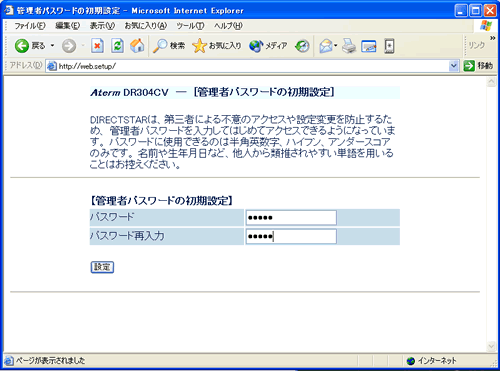Click the インターネット zone status indicator
Image resolution: width=500 pixels, height=371 pixels.
pos(432,361)
